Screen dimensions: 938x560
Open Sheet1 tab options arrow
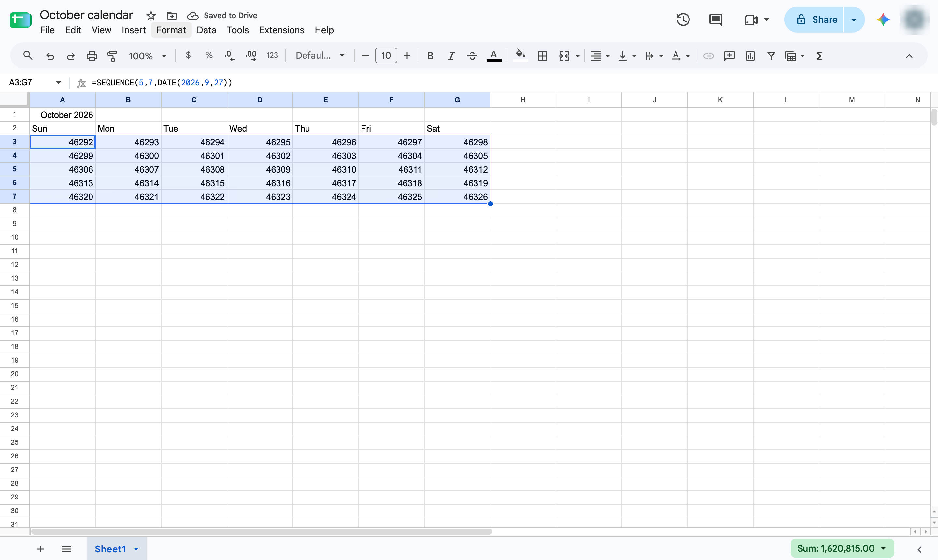coord(136,549)
